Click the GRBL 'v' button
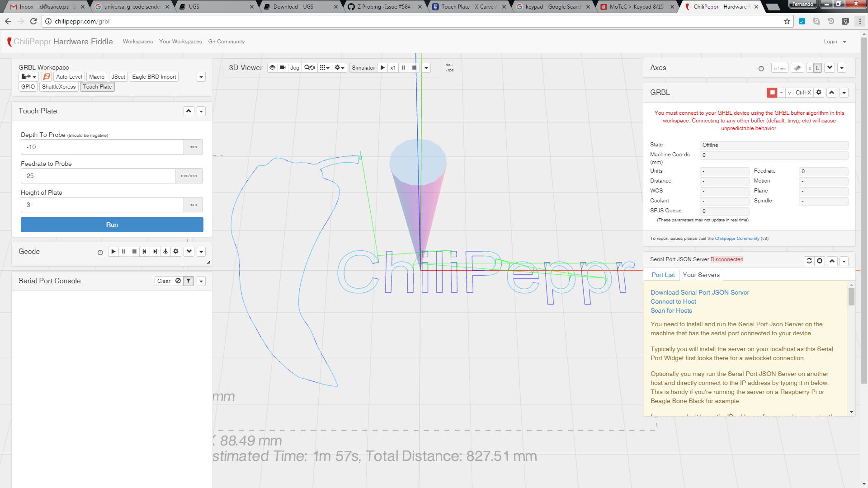The image size is (868, 488). click(789, 93)
